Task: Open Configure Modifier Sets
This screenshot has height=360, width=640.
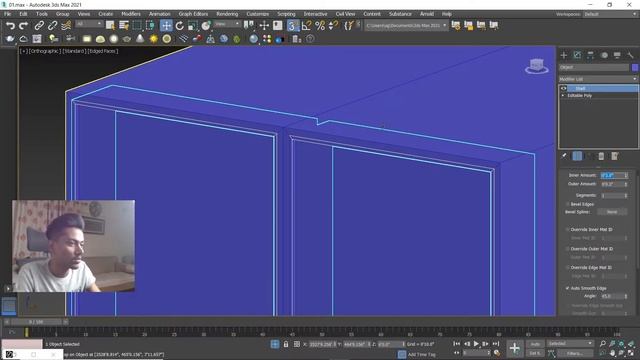Action: 615,156
